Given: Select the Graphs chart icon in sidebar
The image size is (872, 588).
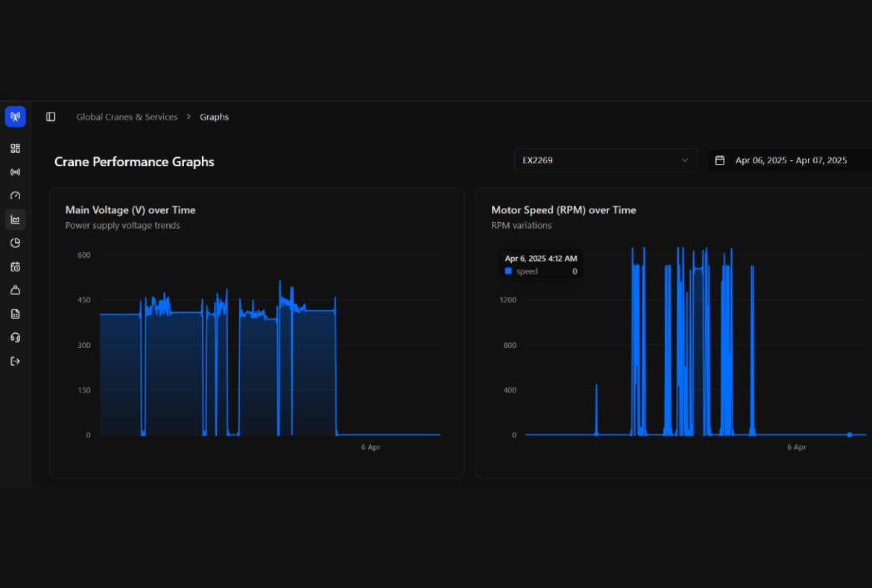Looking at the screenshot, I should coord(15,219).
